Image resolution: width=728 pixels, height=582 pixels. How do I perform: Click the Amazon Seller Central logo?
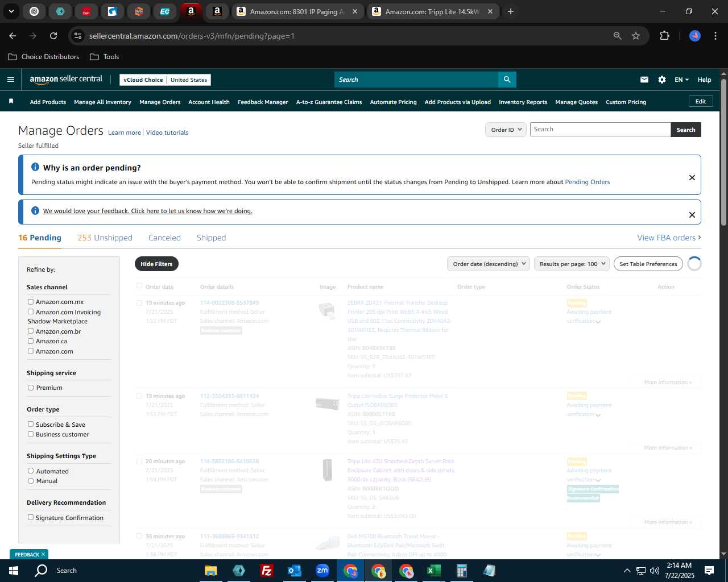(66, 80)
